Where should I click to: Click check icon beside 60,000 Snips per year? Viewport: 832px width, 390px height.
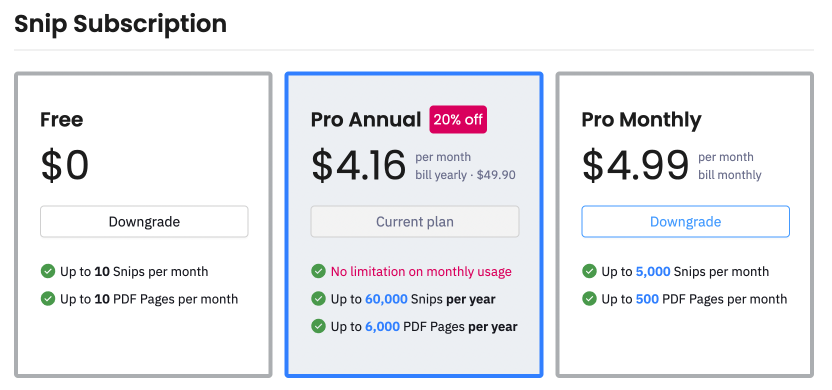318,299
